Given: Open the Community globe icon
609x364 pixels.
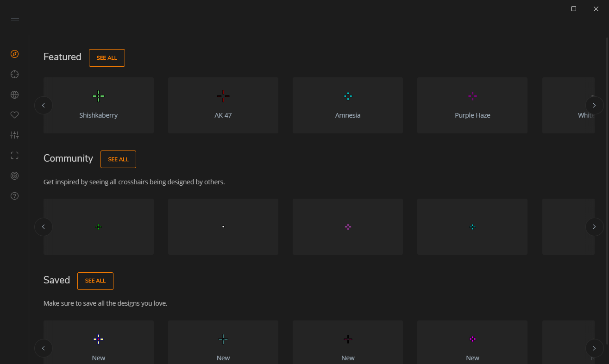Looking at the screenshot, I should point(14,94).
